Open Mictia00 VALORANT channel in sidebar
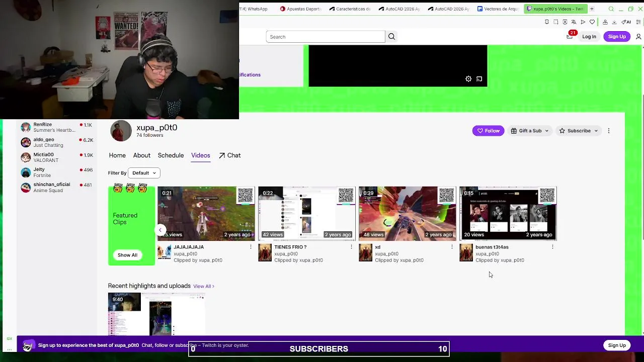This screenshot has height=362, width=644. pyautogui.click(x=56, y=157)
